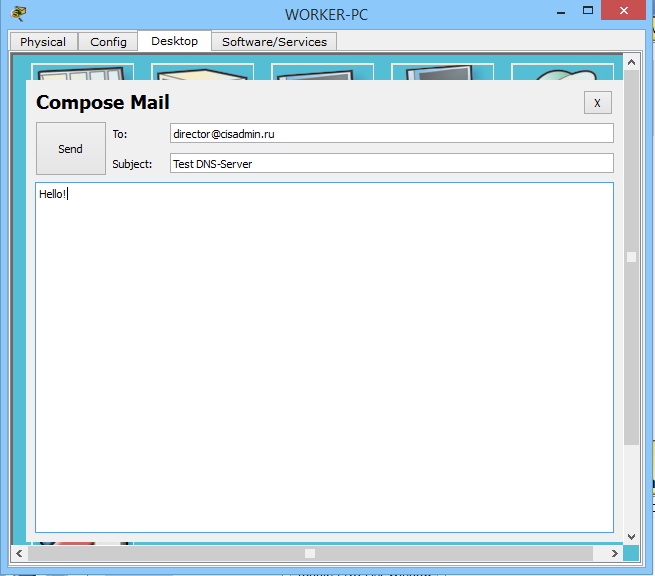Open the IP Configuration desktop icon
The image size is (655, 576).
pyautogui.click(x=83, y=71)
